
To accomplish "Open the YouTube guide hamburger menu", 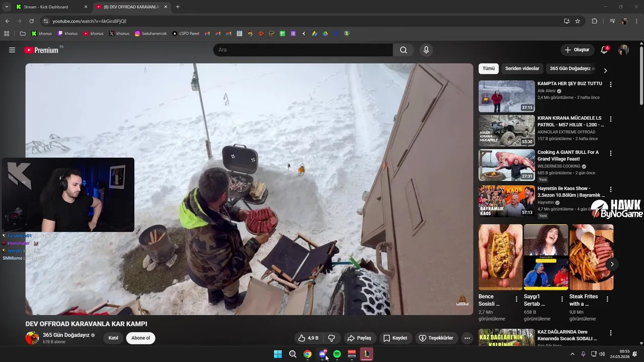I will tap(12, 50).
